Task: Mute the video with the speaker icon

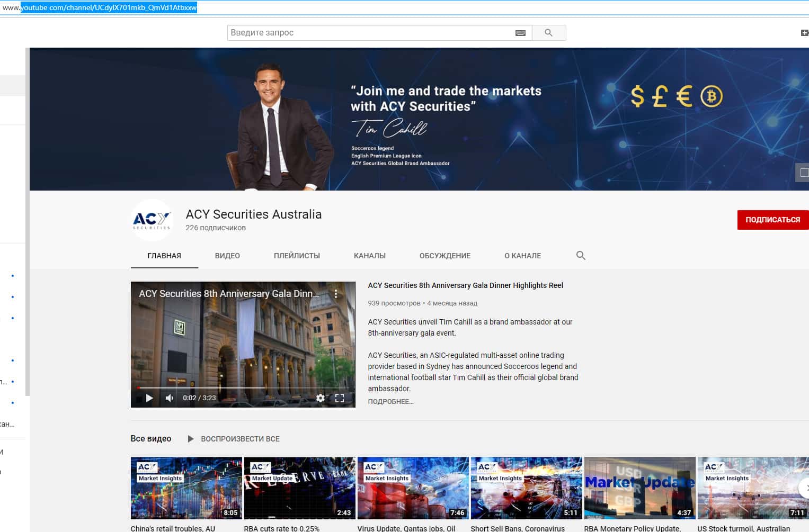Action: click(x=170, y=398)
